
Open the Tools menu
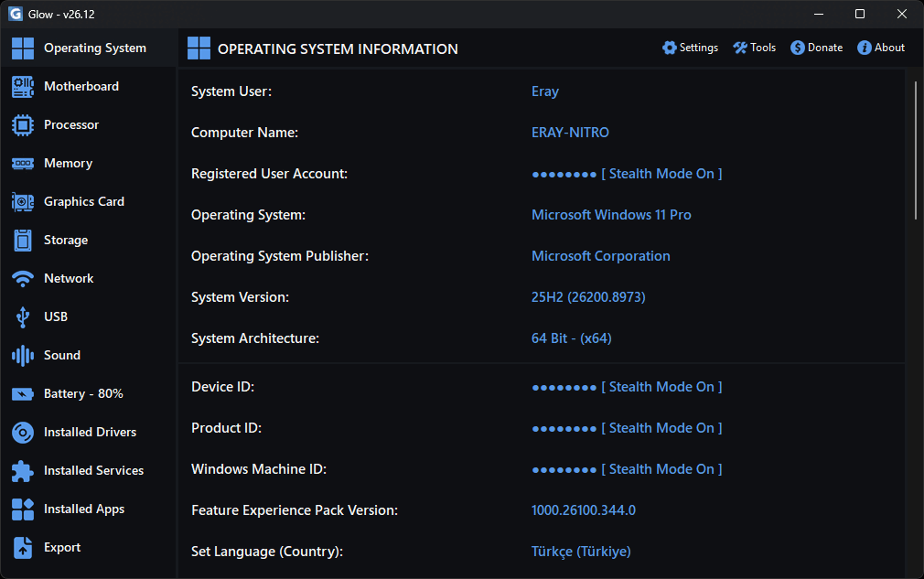[x=754, y=48]
